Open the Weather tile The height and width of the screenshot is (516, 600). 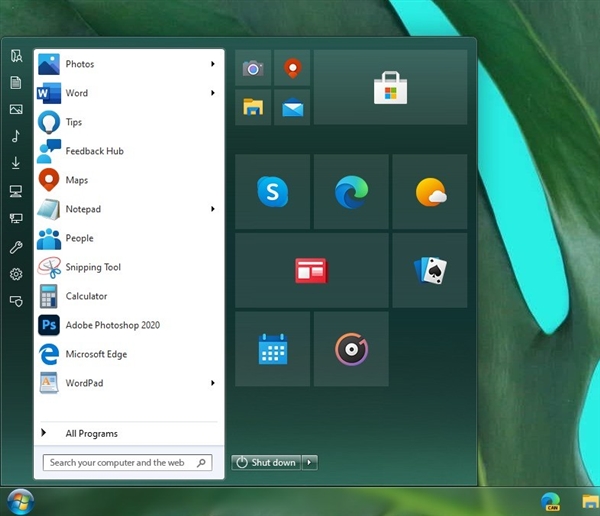pos(430,191)
